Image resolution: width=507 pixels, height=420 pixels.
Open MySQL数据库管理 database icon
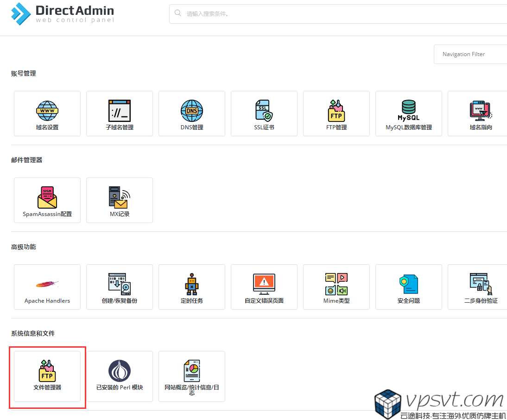(409, 111)
